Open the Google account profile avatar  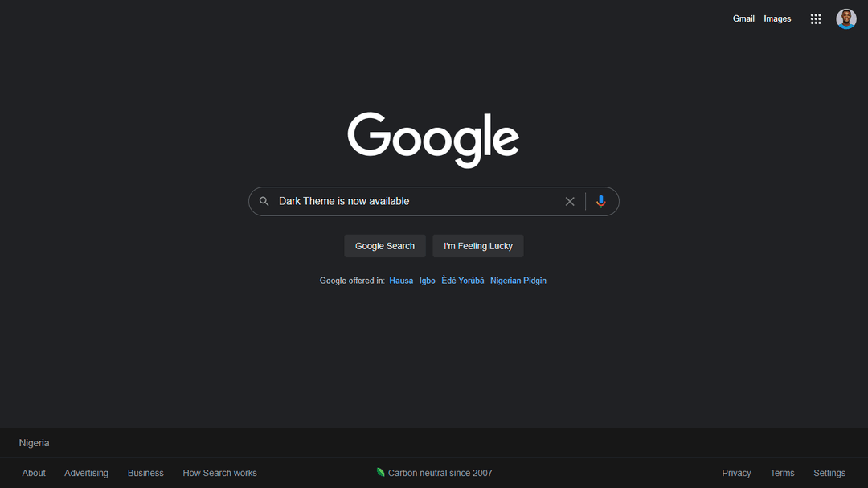point(845,18)
